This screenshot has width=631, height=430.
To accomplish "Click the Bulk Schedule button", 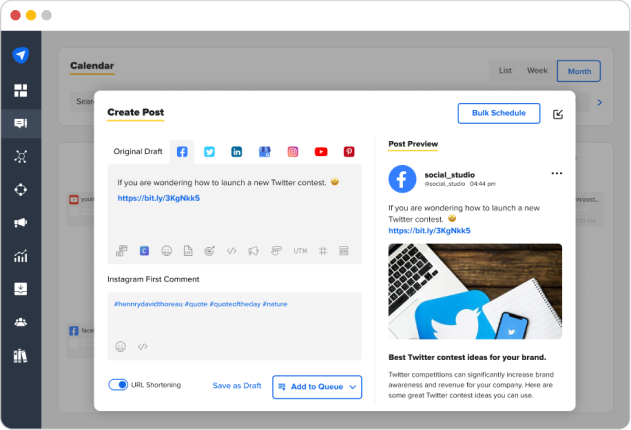I will pos(499,113).
